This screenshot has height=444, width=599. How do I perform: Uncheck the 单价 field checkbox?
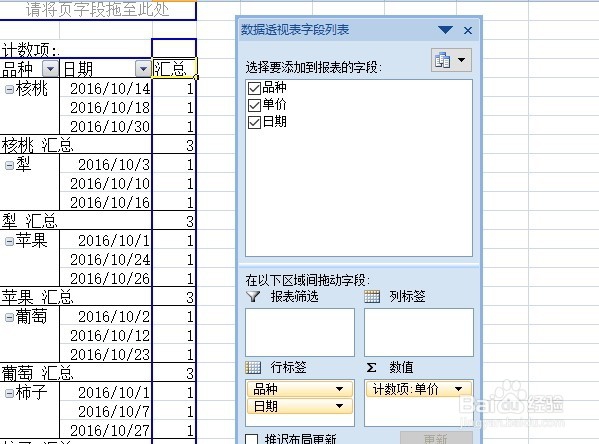coord(254,105)
